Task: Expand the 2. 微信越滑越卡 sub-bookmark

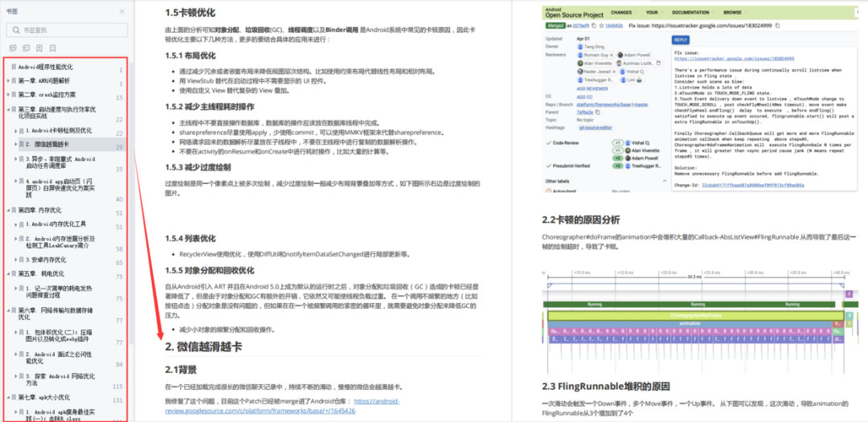Action: (x=15, y=145)
